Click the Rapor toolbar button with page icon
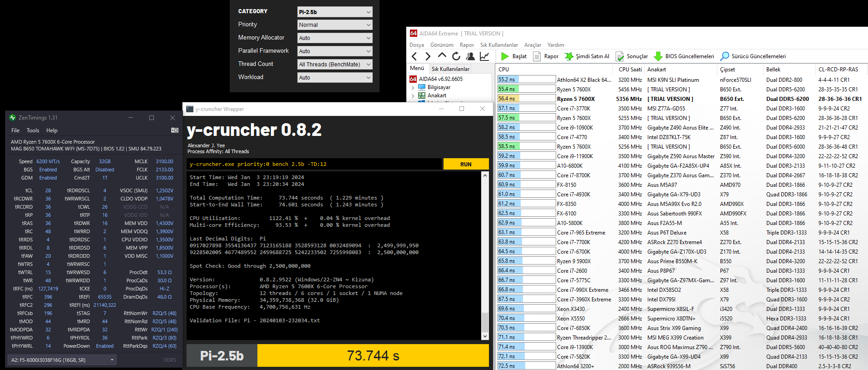Screen dimensions: 868x370 pos(546,56)
